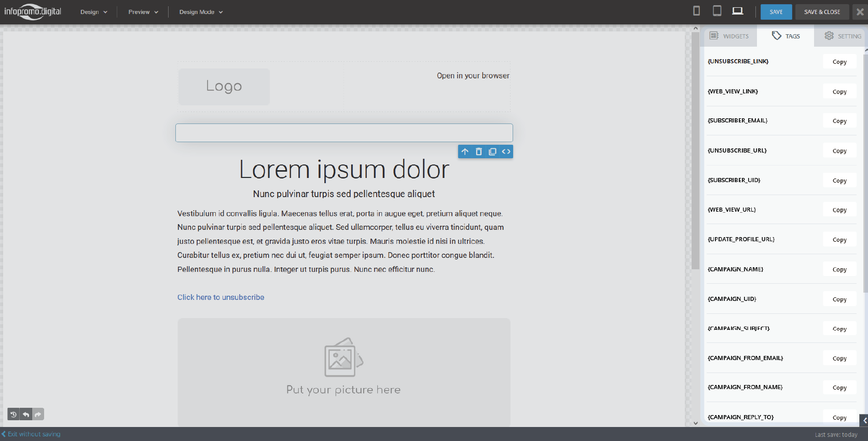868x441 pixels.
Task: Move selected block up with arrow icon
Action: (465, 151)
